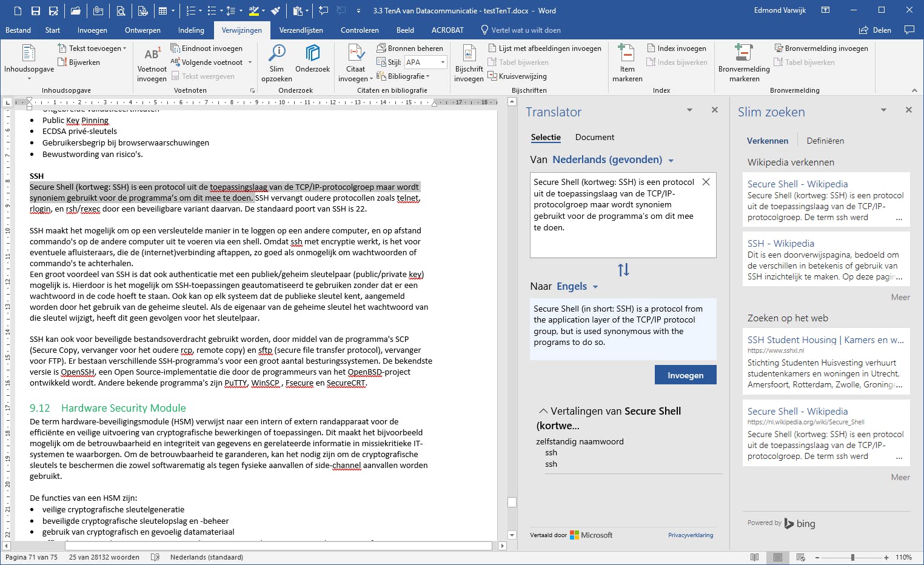Click Voetnoot invoegen to insert a footnote

point(152,64)
